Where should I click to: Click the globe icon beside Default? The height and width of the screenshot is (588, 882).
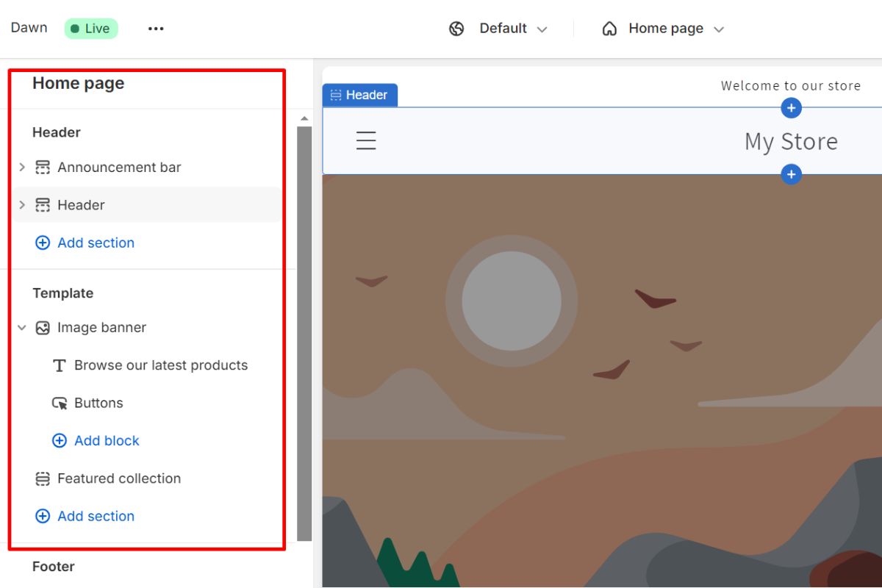pyautogui.click(x=456, y=29)
